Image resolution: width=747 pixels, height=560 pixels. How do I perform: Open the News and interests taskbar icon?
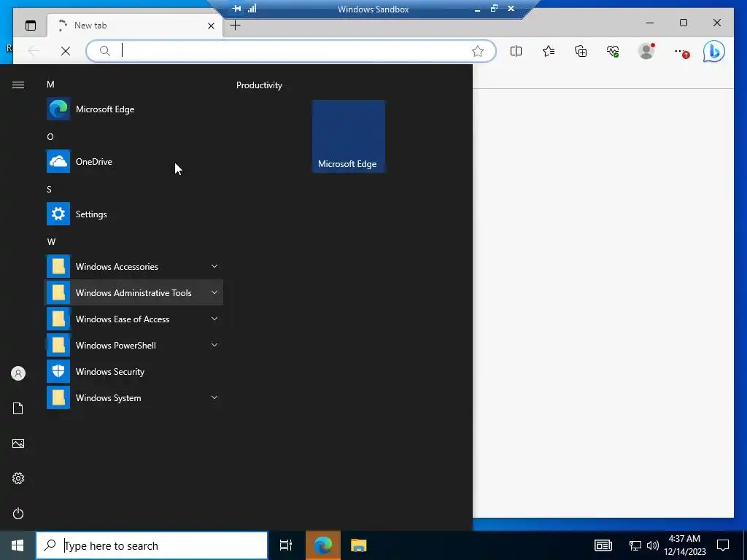coord(603,545)
